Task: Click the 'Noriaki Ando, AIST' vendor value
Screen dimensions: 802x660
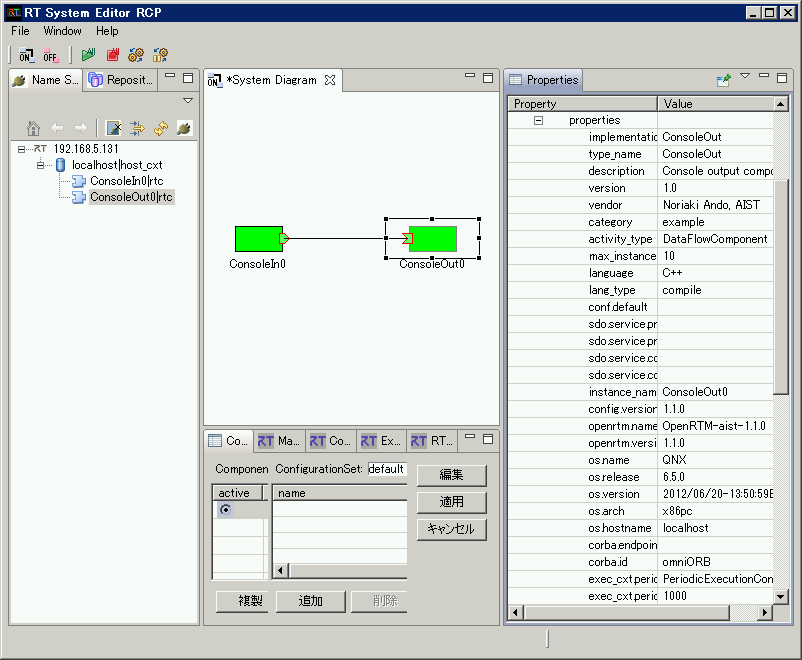Action: (711, 205)
